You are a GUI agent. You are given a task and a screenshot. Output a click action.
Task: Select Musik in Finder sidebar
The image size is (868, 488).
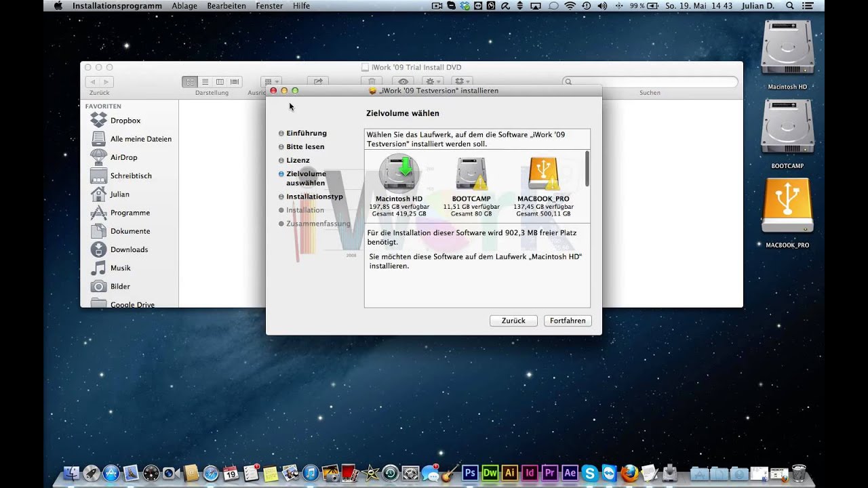[121, 268]
